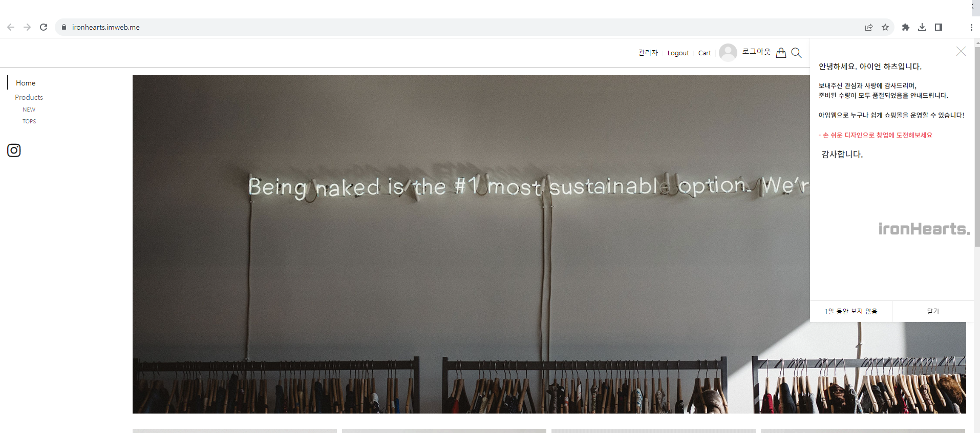Reload the page
The width and height of the screenshot is (980, 433).
pos(44,27)
